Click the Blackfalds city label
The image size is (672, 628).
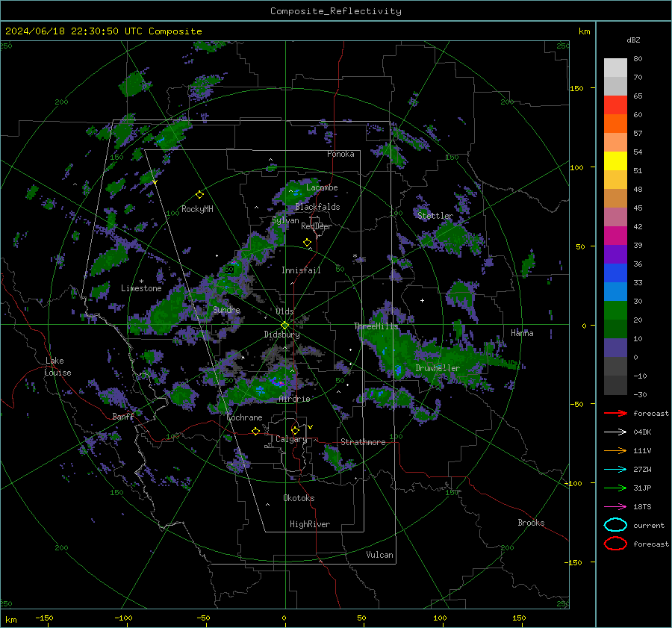[317, 207]
